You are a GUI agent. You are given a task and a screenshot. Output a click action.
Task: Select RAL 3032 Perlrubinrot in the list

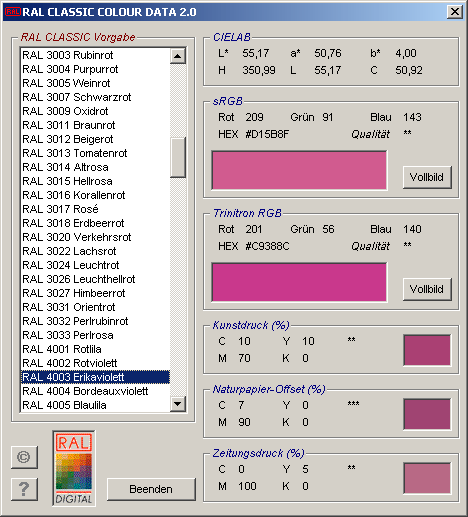95,321
